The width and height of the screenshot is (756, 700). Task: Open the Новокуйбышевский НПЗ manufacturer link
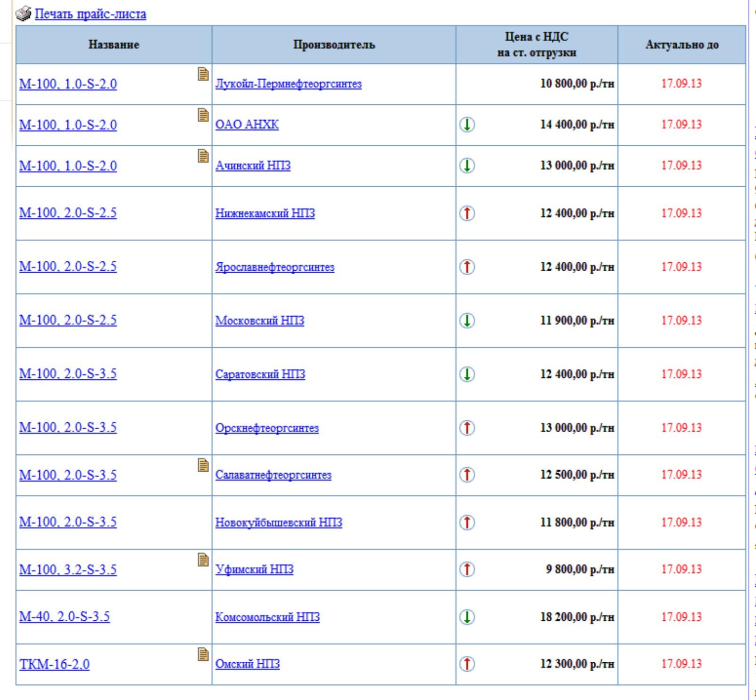click(279, 523)
